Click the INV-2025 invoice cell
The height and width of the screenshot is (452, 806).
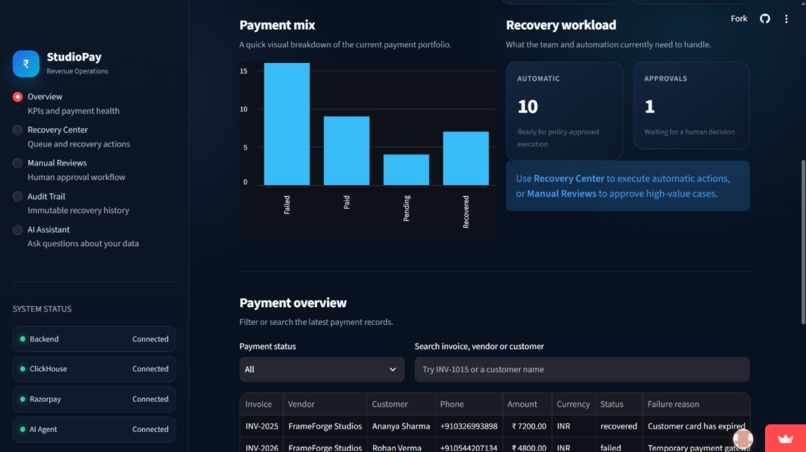pos(262,426)
